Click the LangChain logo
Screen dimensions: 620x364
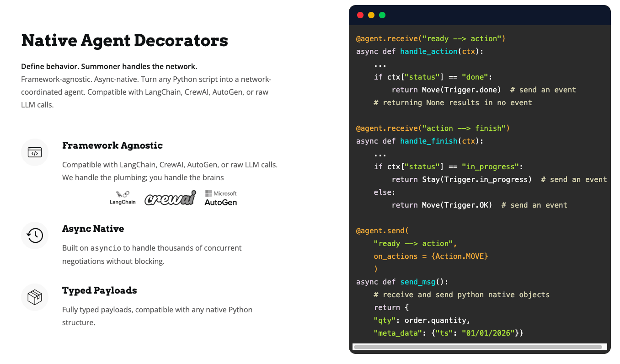(x=123, y=198)
